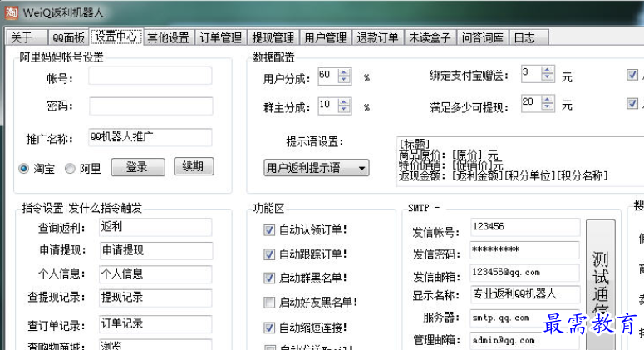Edit the 查询返利 command field

(x=155, y=227)
